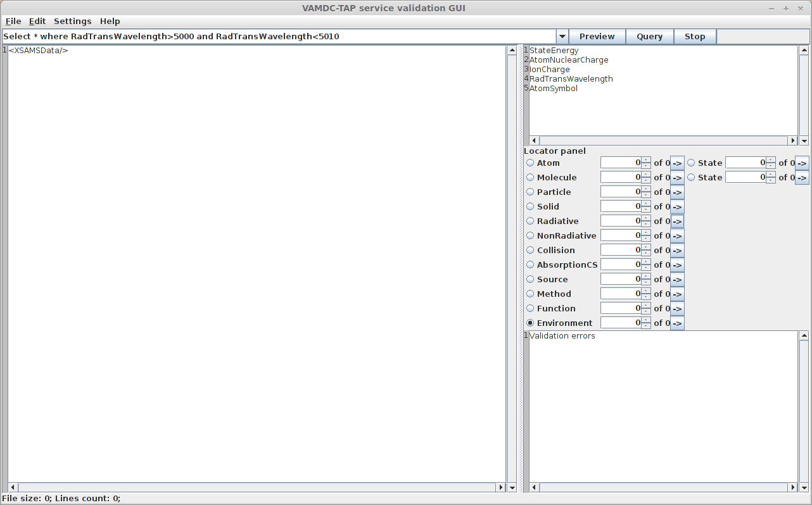812x505 pixels.
Task: Click the Atom State index spinner field
Action: point(745,163)
